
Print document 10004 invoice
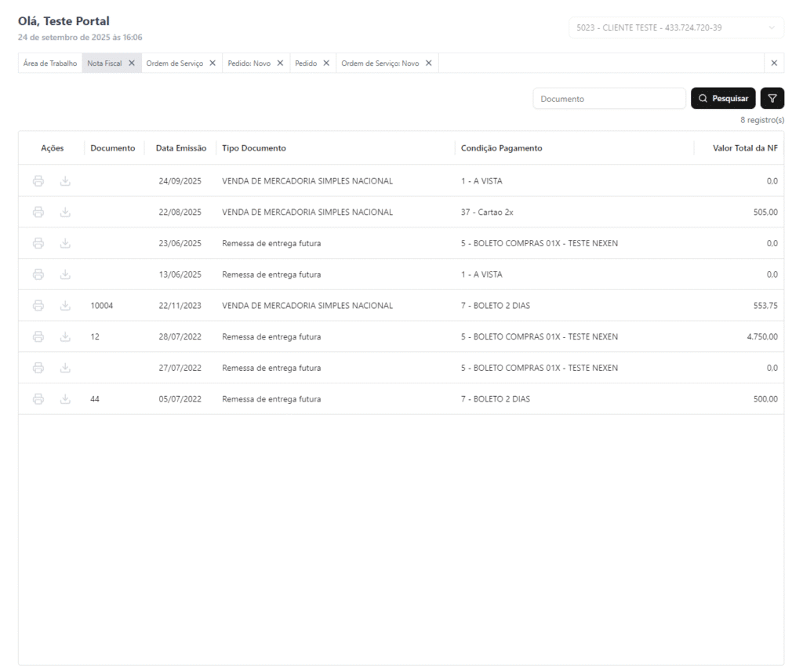pyautogui.click(x=38, y=306)
